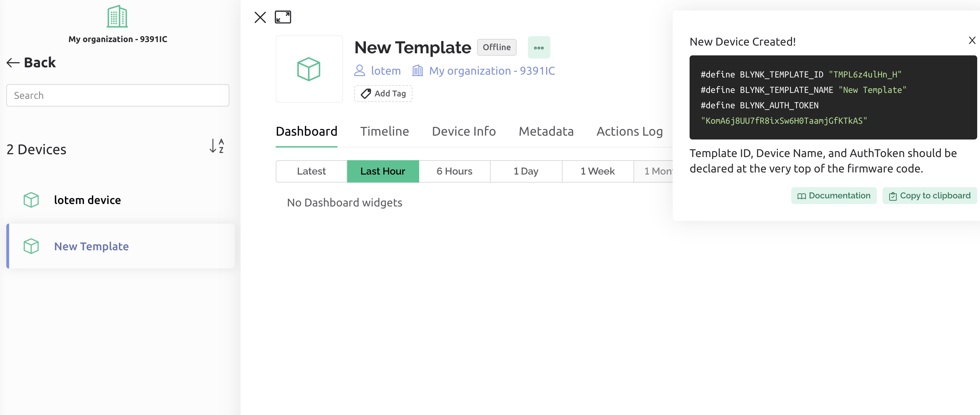Select the Metadata tab
Image resolution: width=980 pixels, height=415 pixels.
coord(546,131)
